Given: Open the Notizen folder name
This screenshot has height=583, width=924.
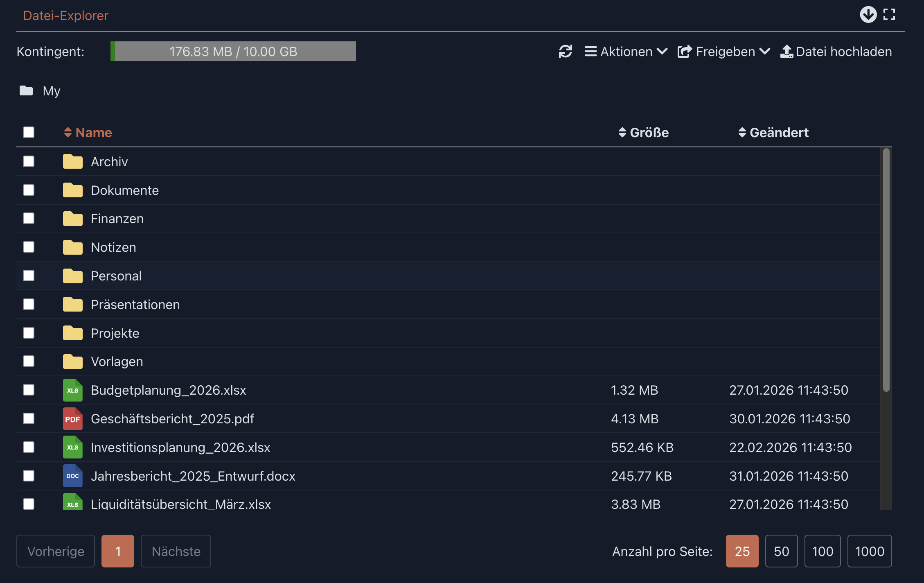Looking at the screenshot, I should tap(113, 247).
